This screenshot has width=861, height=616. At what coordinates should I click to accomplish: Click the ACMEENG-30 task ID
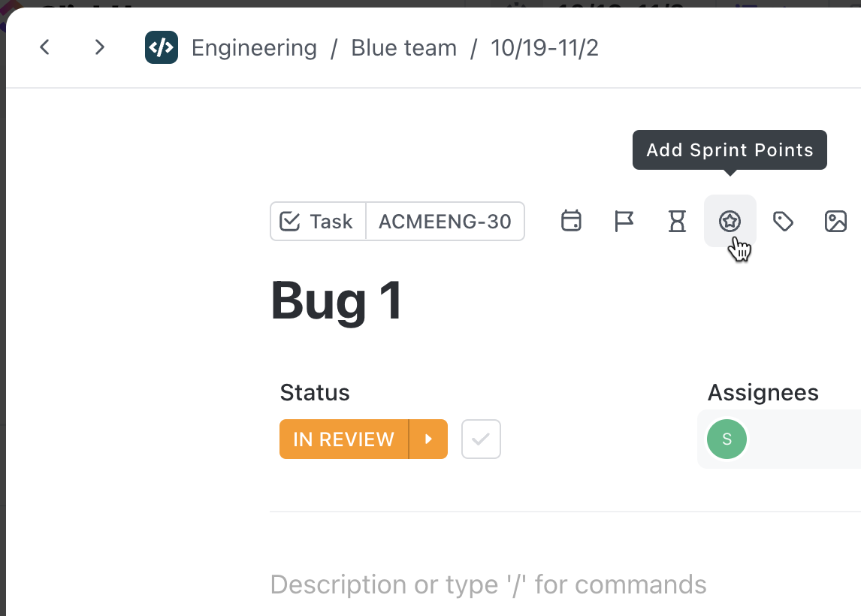click(445, 222)
